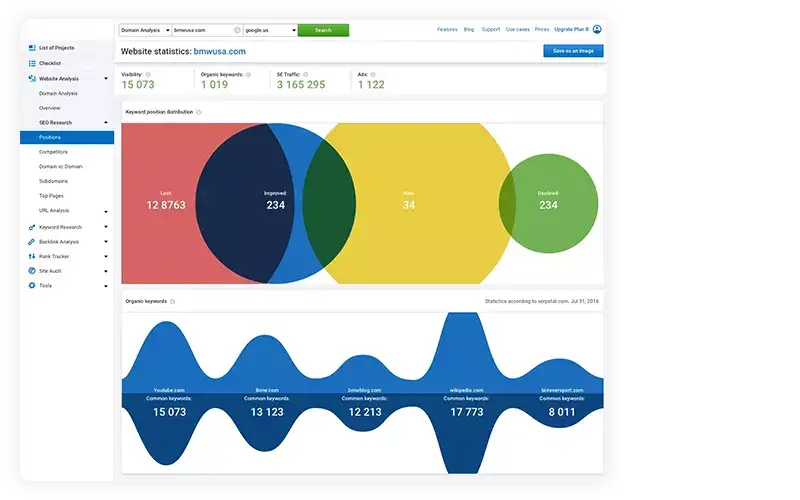Open the Domain Analysis search type dropdown

(x=144, y=30)
